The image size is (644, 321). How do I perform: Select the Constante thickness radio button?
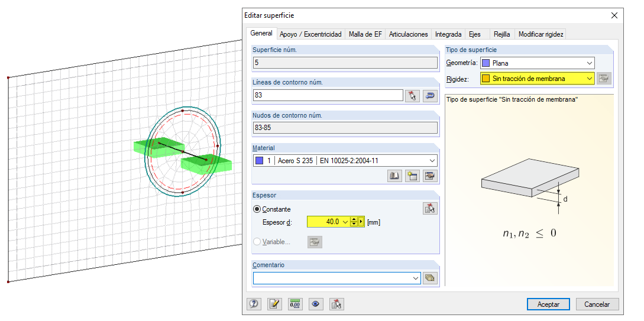pyautogui.click(x=257, y=209)
